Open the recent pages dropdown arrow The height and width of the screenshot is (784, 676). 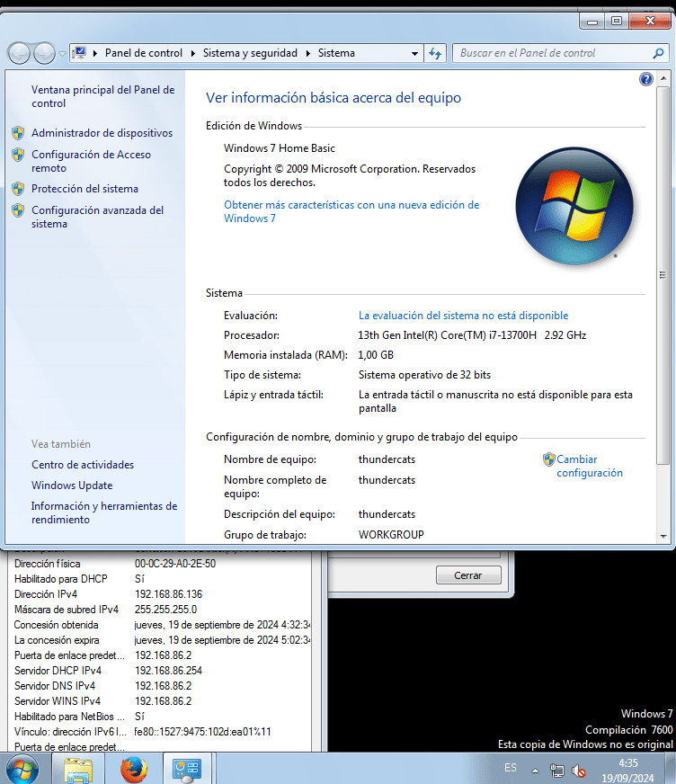61,53
